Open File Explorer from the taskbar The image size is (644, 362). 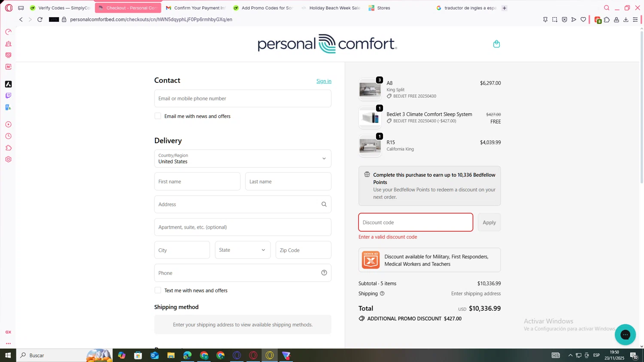(171, 355)
